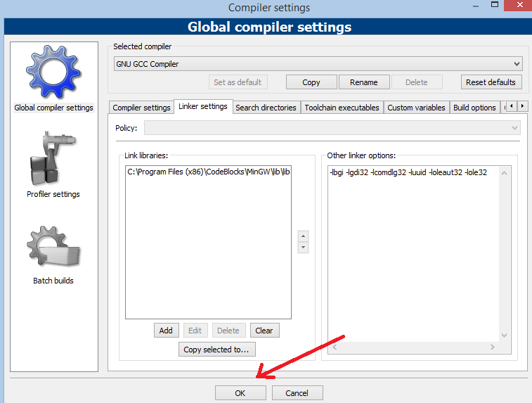Open Search directories tab
The image size is (532, 403).
(266, 108)
